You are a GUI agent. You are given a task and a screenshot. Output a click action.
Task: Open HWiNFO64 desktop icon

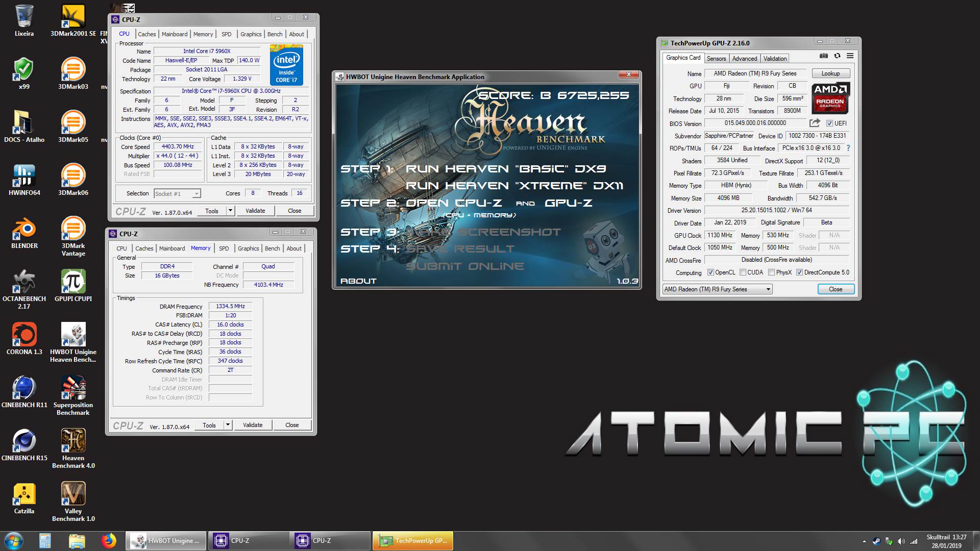24,180
